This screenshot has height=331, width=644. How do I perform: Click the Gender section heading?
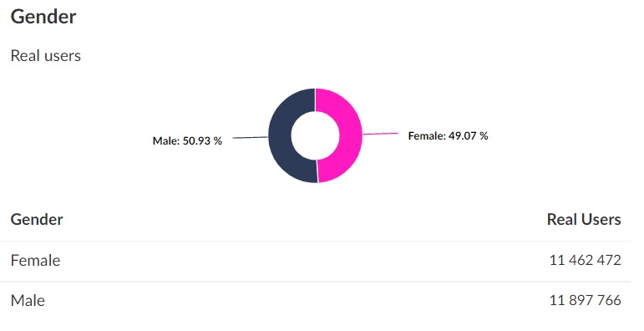point(43,17)
